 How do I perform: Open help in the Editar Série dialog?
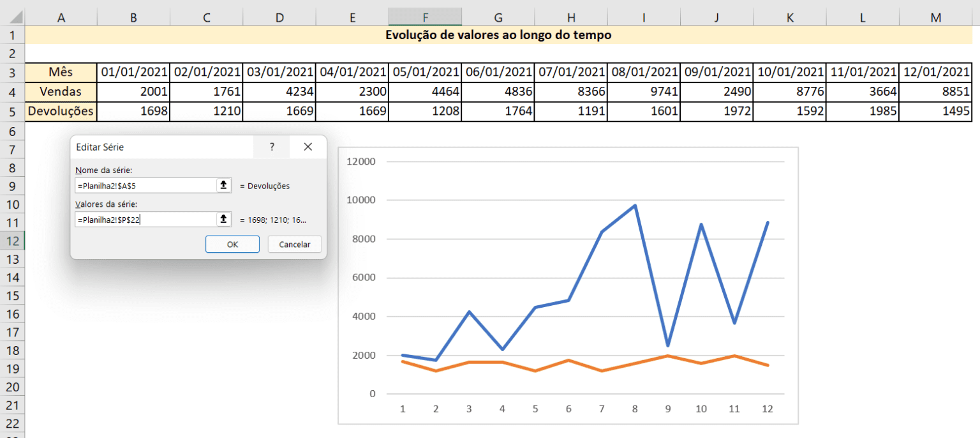271,147
